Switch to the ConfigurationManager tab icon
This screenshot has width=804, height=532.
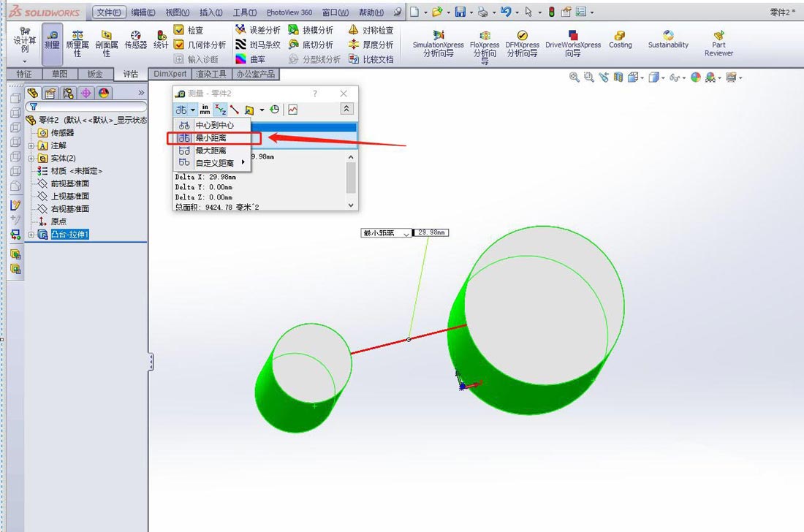click(x=68, y=93)
